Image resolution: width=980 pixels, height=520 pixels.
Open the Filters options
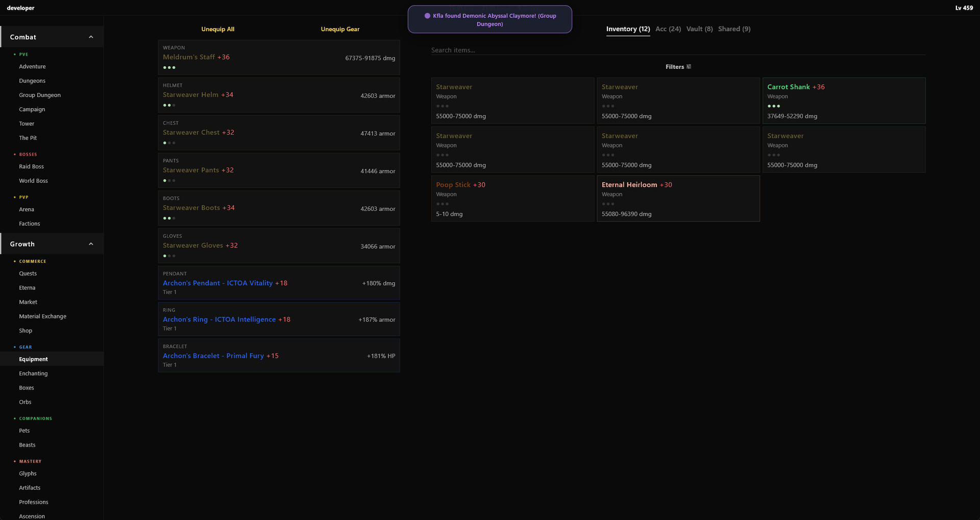point(677,66)
